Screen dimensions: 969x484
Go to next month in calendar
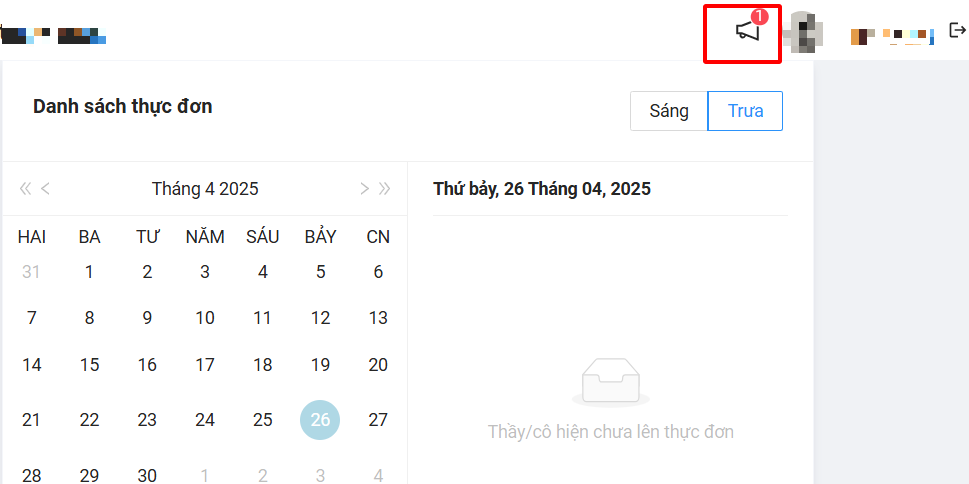click(364, 188)
